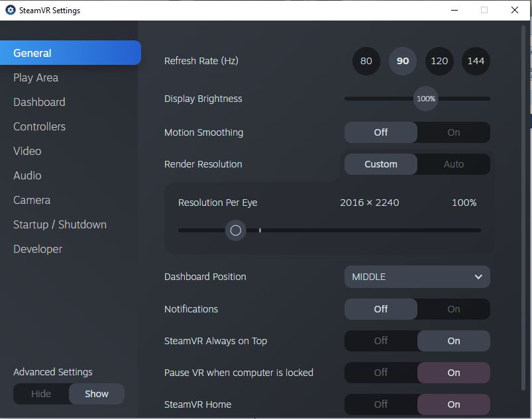Hide Advanced Settings
Viewport: 532px width, 419px height.
pos(41,394)
